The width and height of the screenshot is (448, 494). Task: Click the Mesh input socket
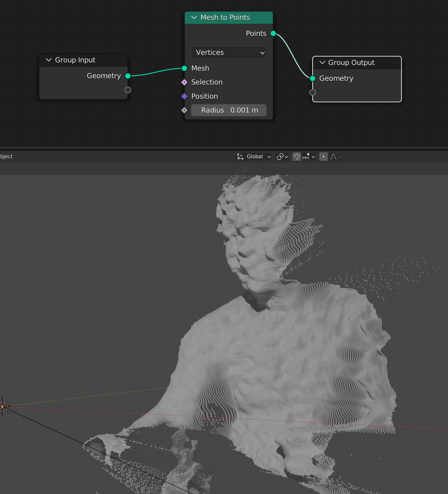coord(184,68)
